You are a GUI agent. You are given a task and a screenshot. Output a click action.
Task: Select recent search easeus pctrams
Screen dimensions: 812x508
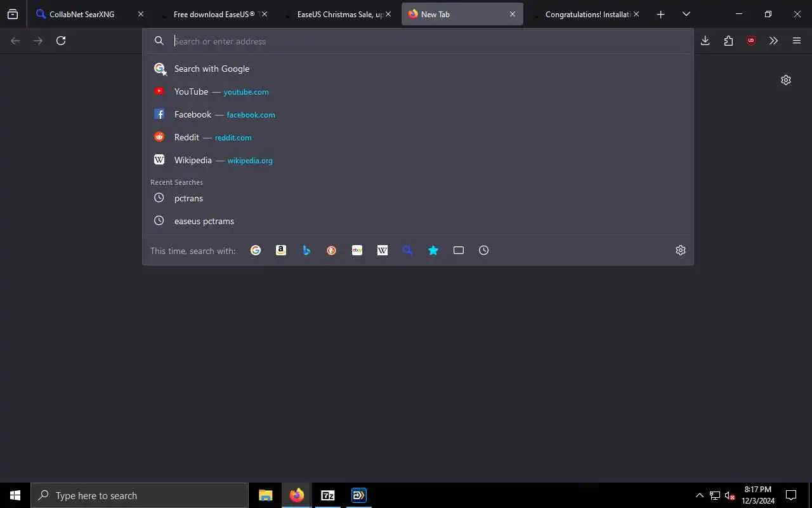click(x=418, y=221)
